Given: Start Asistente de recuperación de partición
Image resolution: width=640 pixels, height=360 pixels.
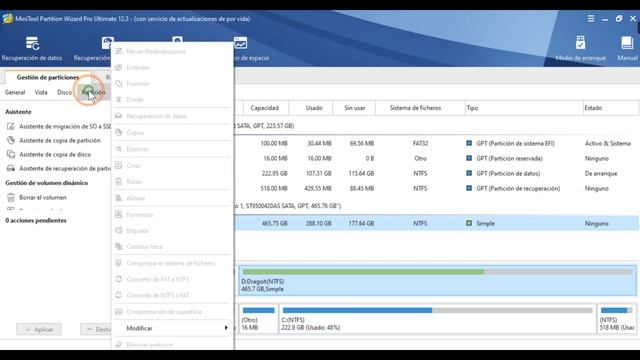Looking at the screenshot, I should (58, 168).
